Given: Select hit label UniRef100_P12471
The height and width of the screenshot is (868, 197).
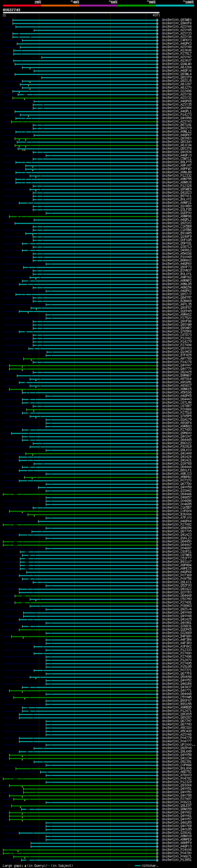Looking at the screenshot, I should pyautogui.click(x=177, y=711).
